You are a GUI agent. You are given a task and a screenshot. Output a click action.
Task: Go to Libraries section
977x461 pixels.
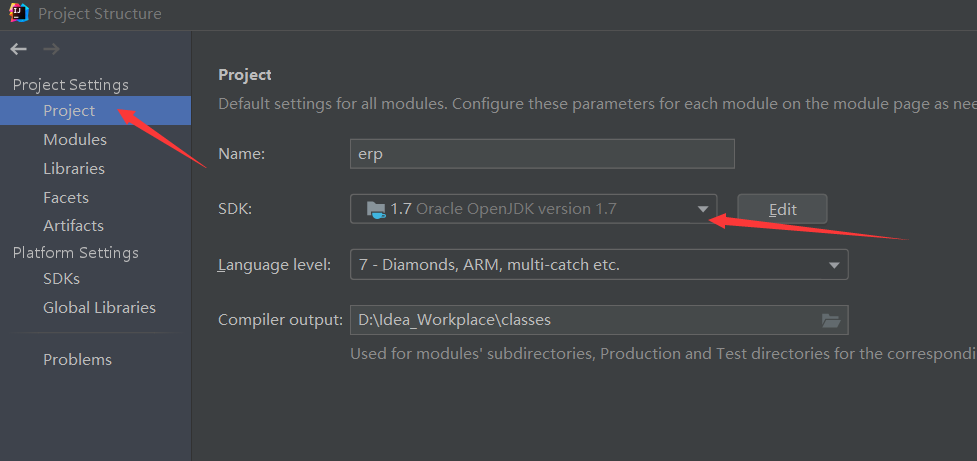[74, 169]
